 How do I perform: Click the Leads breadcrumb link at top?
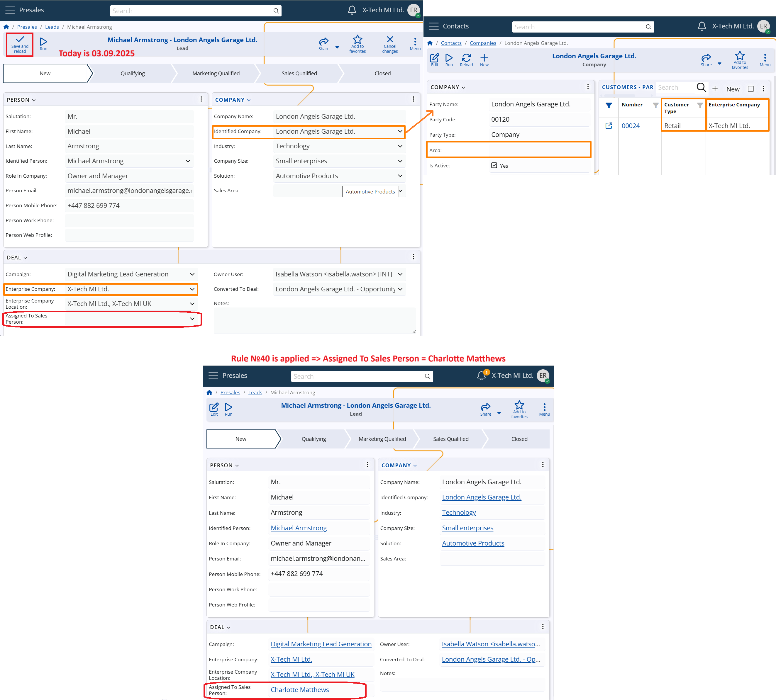[x=52, y=27]
